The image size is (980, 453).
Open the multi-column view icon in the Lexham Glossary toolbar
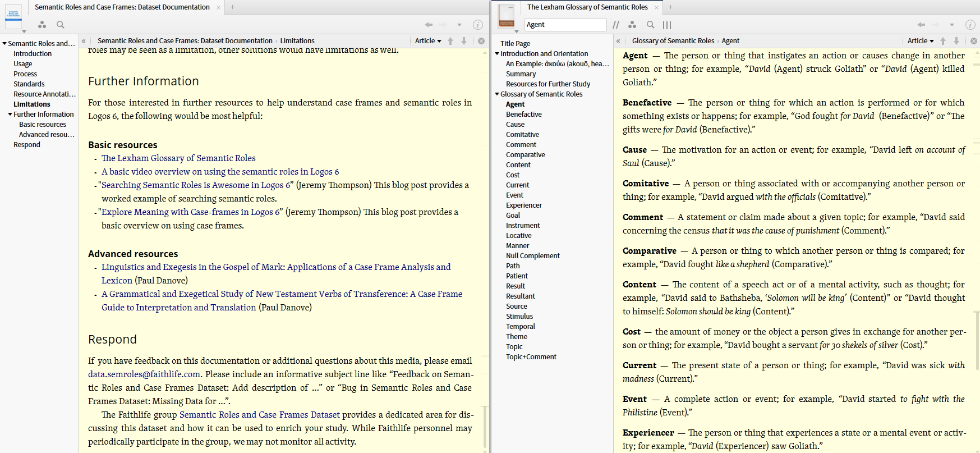[667, 25]
